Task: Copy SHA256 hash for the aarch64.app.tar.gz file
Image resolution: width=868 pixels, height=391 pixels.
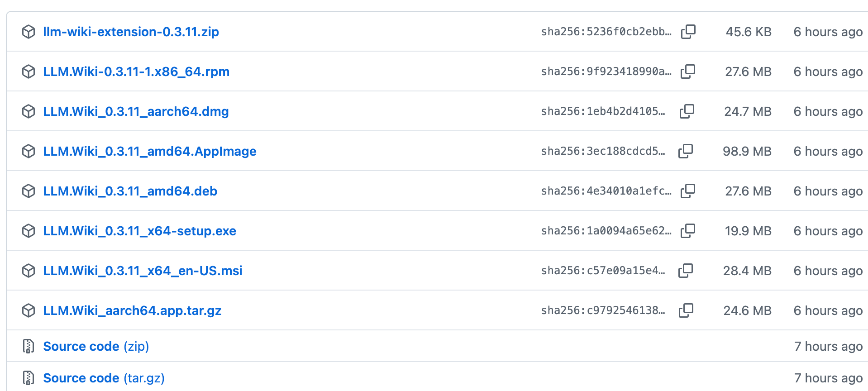Action: (x=686, y=310)
